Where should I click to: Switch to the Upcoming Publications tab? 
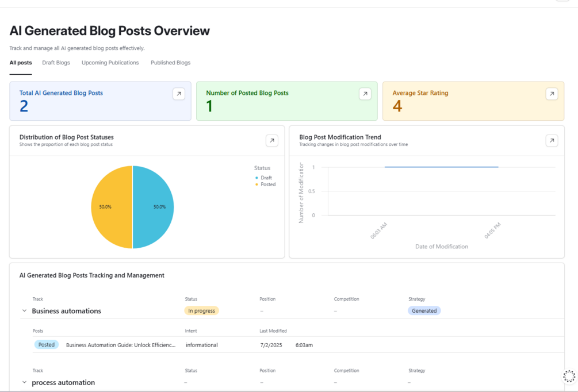[x=110, y=63]
